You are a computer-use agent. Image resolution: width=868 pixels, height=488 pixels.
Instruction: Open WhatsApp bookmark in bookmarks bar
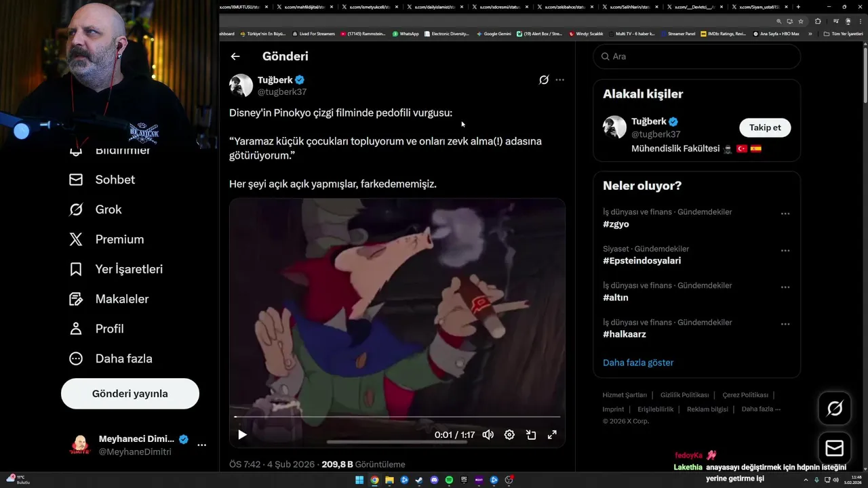click(406, 33)
